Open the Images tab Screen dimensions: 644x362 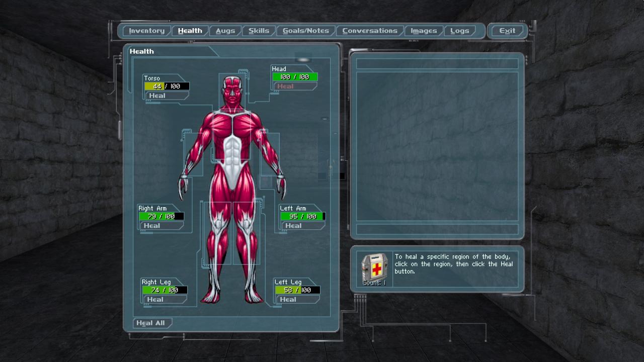[x=424, y=31]
